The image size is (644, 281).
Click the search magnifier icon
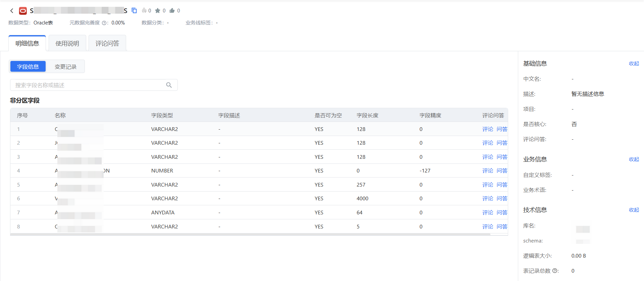169,85
